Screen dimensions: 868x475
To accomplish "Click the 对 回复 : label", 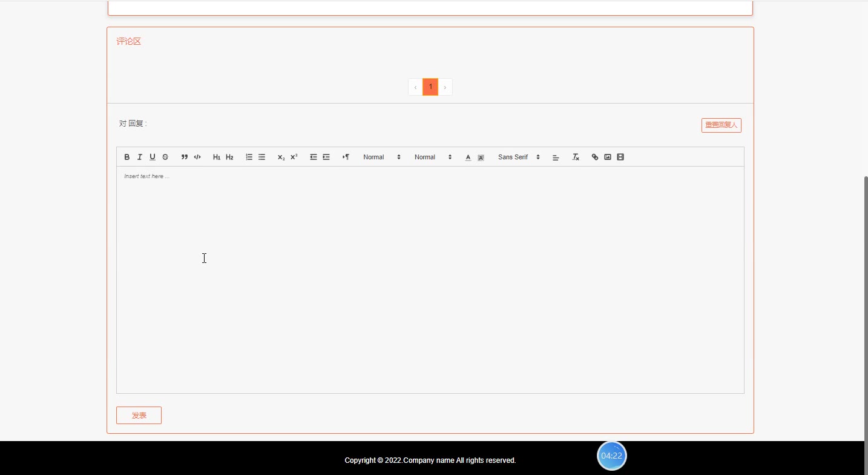I will (x=133, y=124).
